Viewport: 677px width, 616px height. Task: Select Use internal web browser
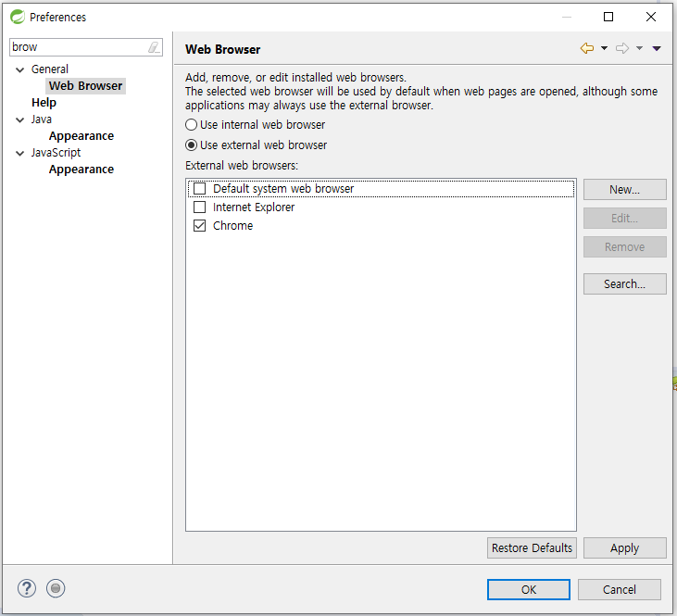[x=256, y=125]
